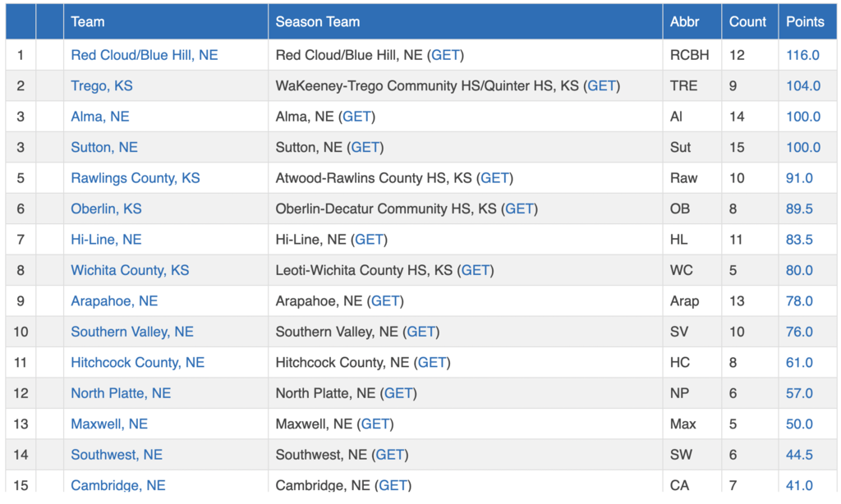
Task: Open North Platte, NE team link
Action: point(121,393)
